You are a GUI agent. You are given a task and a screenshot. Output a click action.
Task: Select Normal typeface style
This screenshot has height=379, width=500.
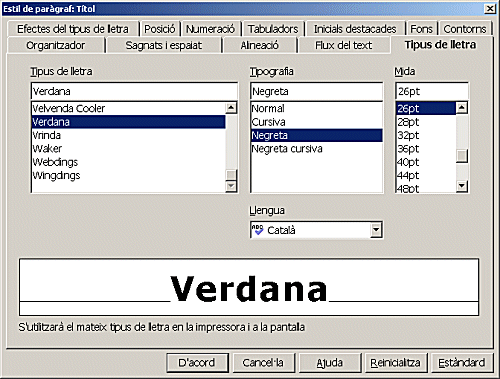coord(317,108)
